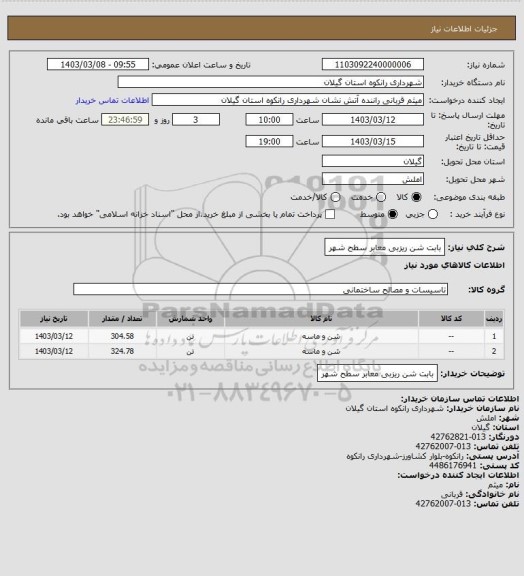Click the deadline time field 10:00
524x576 pixels.
pos(269,120)
